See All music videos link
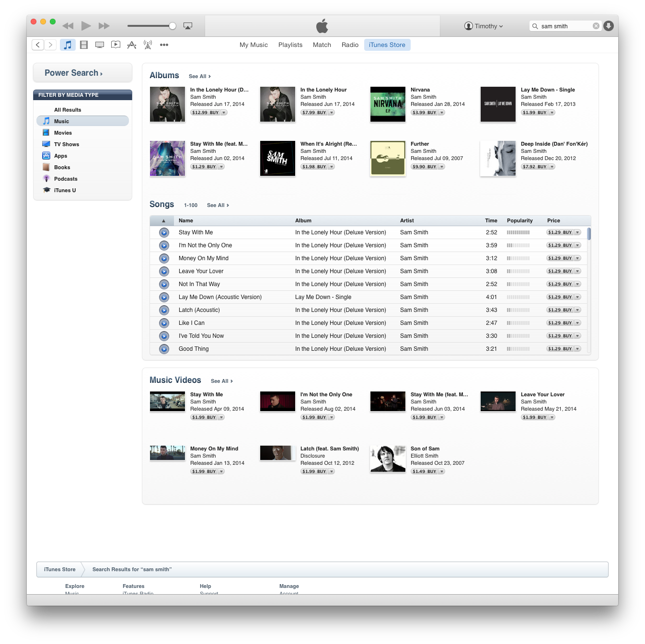The width and height of the screenshot is (645, 644). 222,381
